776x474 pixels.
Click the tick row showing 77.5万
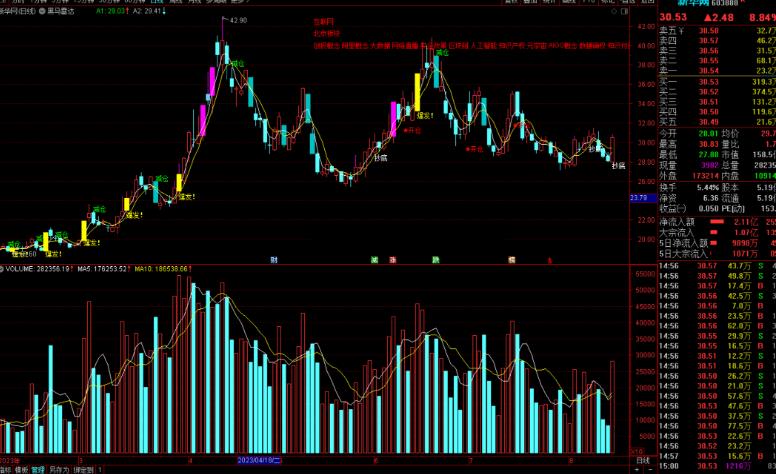717,426
